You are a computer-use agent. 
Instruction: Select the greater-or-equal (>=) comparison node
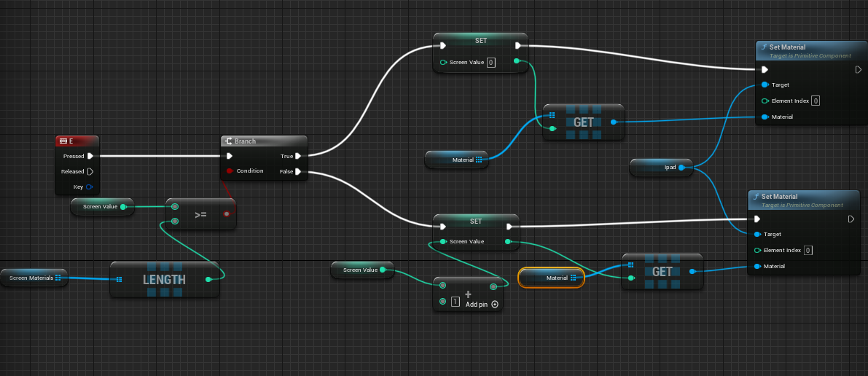[200, 214]
